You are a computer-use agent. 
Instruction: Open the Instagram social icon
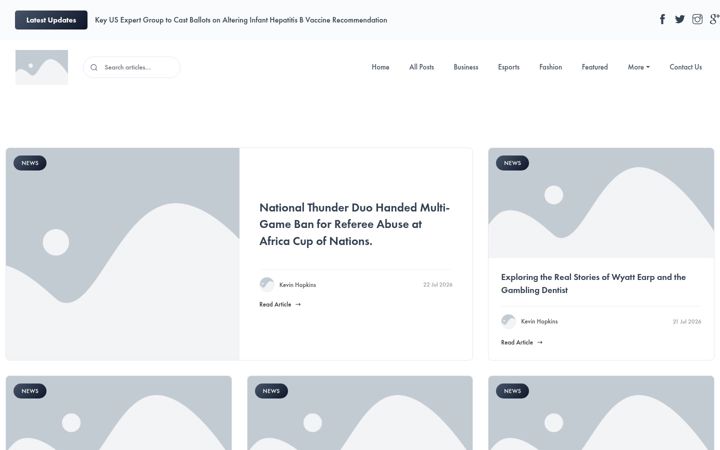(x=697, y=19)
